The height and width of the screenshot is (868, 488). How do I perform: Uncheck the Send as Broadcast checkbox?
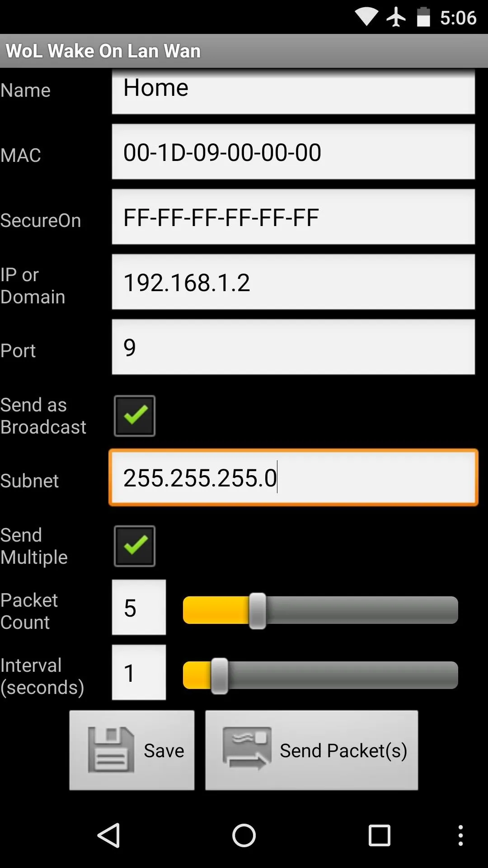tap(135, 416)
